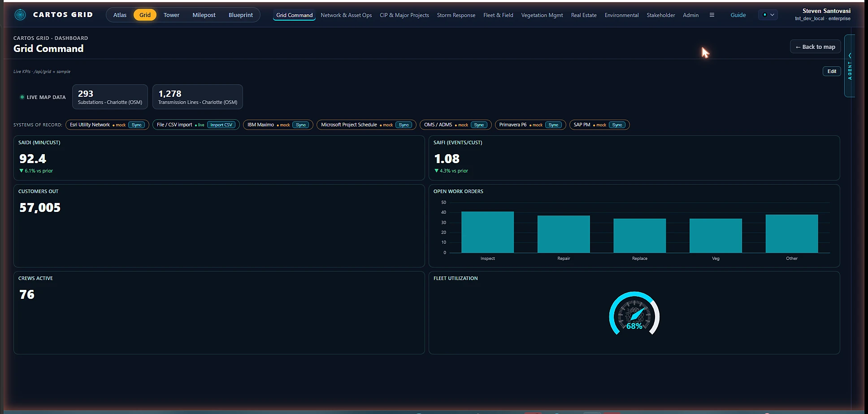Click the 'Open Work Orders' card title
This screenshot has width=868, height=414.
(x=458, y=191)
